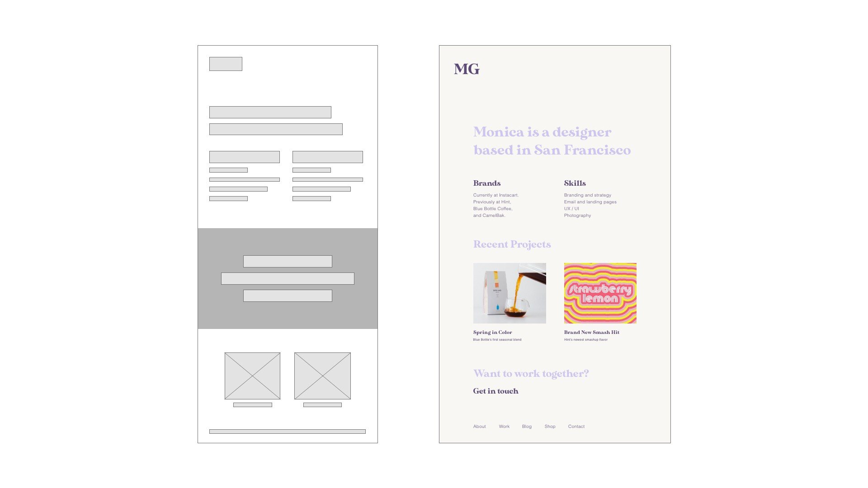Expand the Recent Projects section
The width and height of the screenshot is (868, 488).
(x=511, y=244)
